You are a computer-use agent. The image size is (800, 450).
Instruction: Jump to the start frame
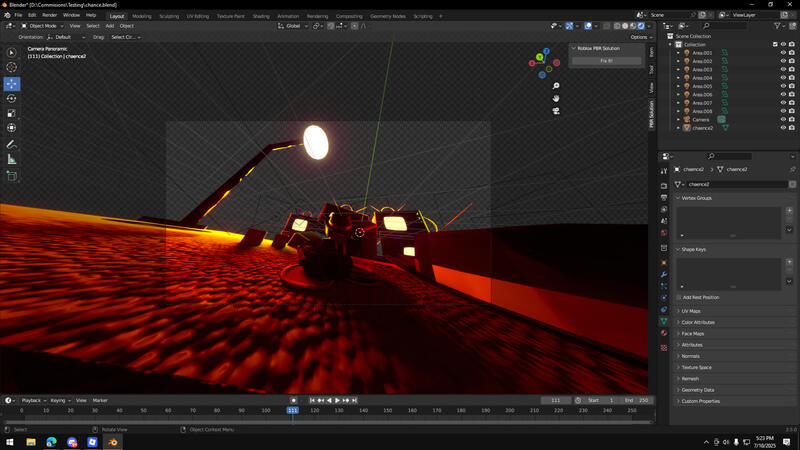312,401
